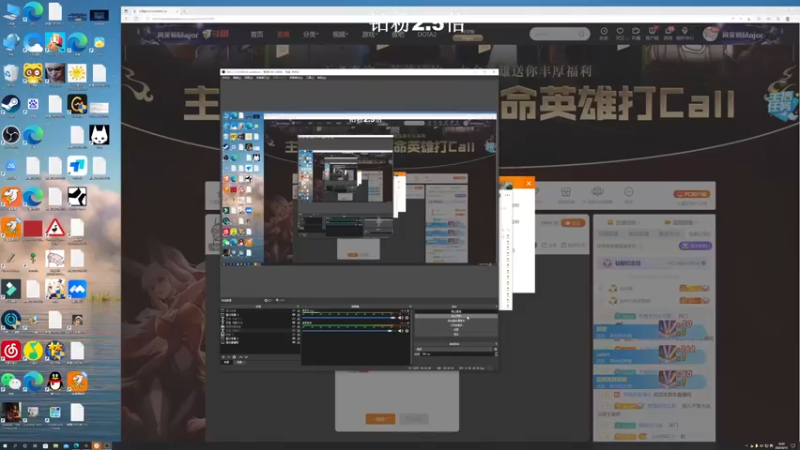Open the white cat on black desktop icon
This screenshot has height=450, width=800.
pyautogui.click(x=99, y=135)
